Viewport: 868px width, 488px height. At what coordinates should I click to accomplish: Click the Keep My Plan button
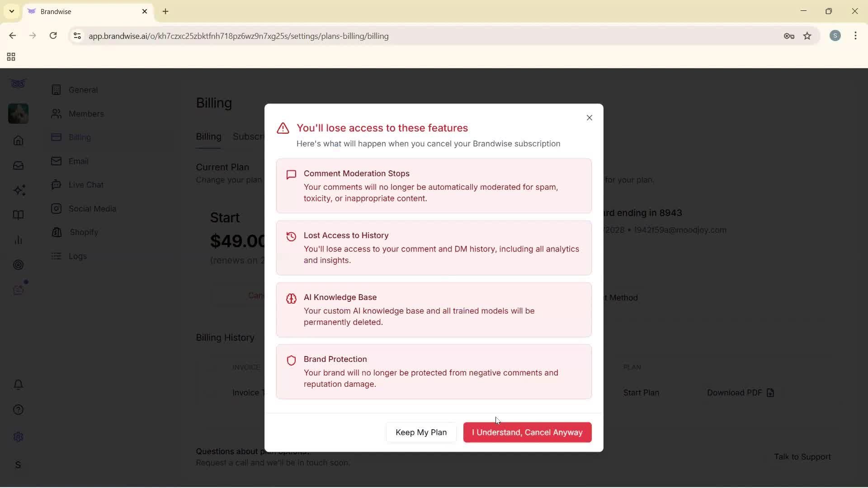[x=420, y=432]
